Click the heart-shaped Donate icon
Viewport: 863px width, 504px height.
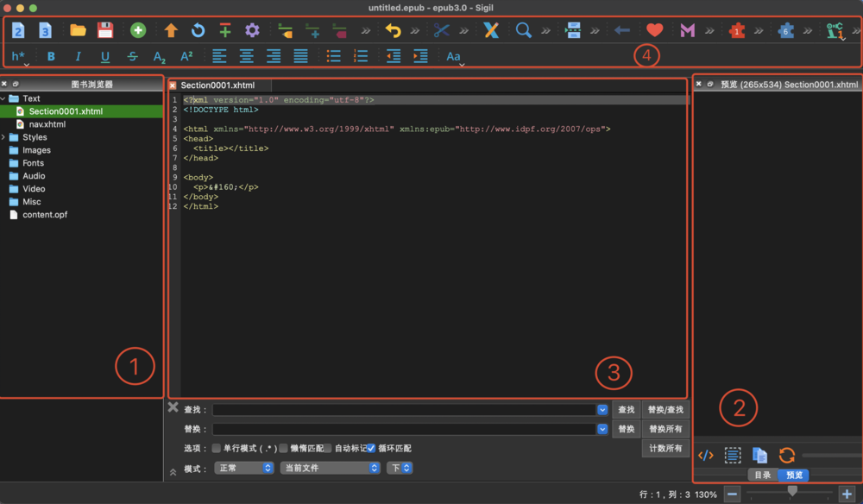click(x=655, y=29)
